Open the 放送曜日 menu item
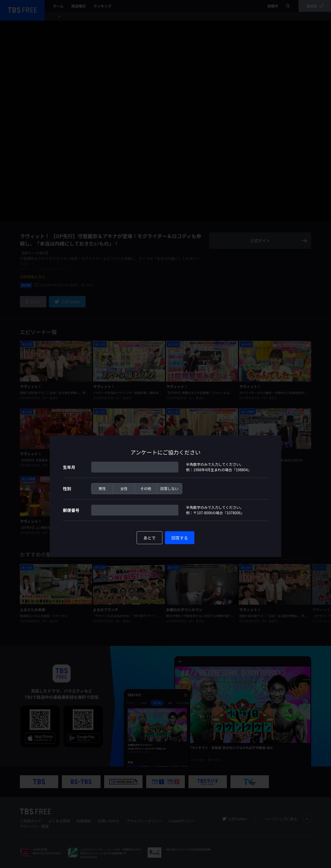Image resolution: width=331 pixels, height=868 pixels. (78, 6)
